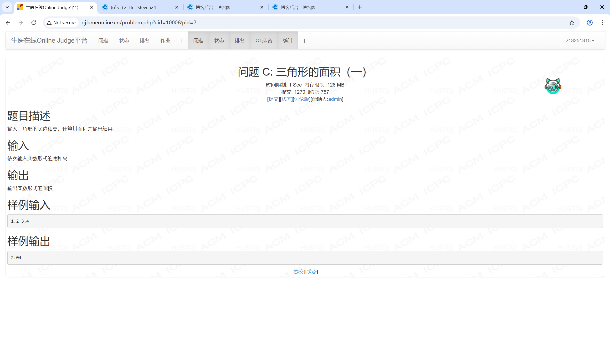Screen dimensions: 610x364
Task: Click the browser back arrow icon
Action: pyautogui.click(x=8, y=23)
